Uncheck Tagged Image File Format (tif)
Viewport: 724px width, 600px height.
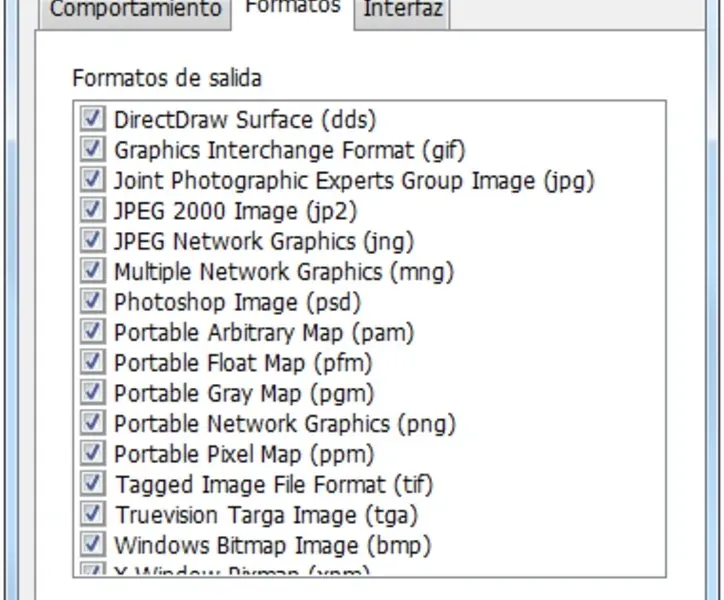pyautogui.click(x=93, y=484)
